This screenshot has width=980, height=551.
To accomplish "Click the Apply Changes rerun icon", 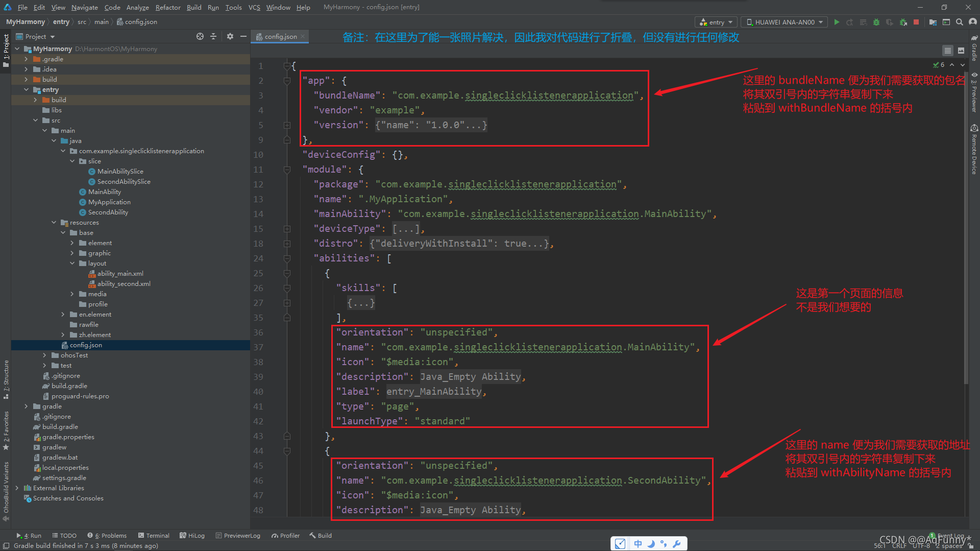I will coord(850,22).
